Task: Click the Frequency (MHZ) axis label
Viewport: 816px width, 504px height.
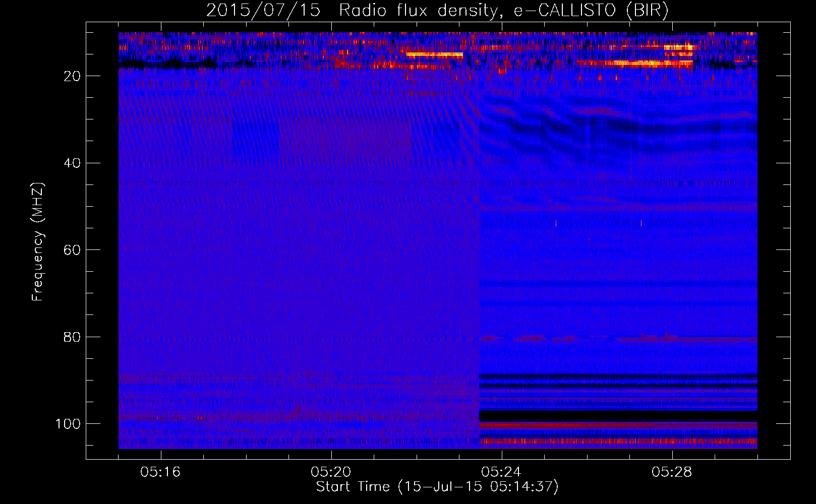Action: 38,241
